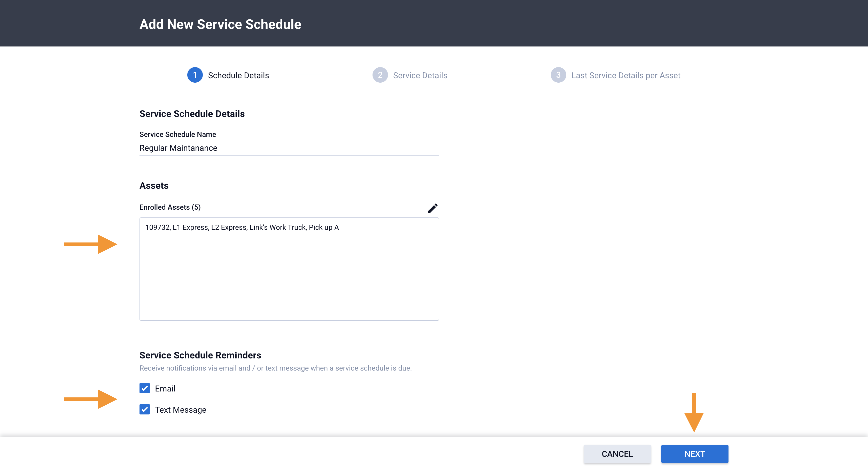Click the Email checkbox label
This screenshot has height=471, width=868.
tap(165, 388)
